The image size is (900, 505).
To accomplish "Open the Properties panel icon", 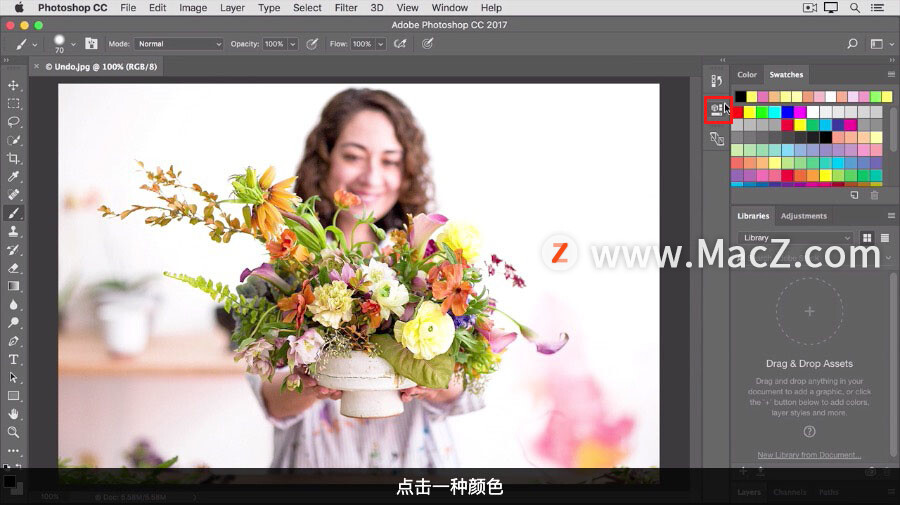I will (716, 109).
